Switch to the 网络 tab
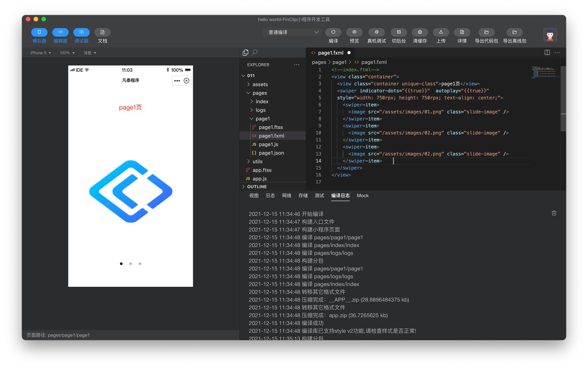This screenshot has height=369, width=588. 286,196
